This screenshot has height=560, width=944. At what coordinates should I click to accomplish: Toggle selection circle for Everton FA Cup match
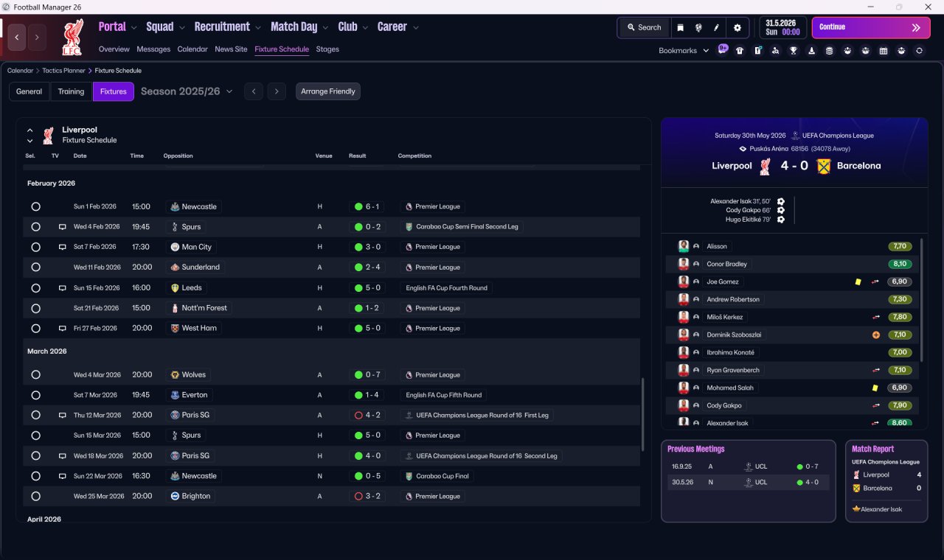(35, 395)
